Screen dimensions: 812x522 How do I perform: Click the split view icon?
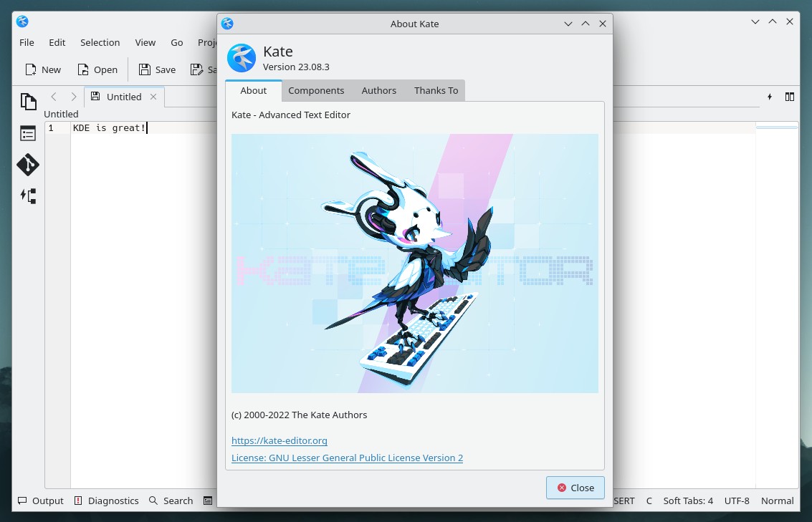click(x=790, y=97)
